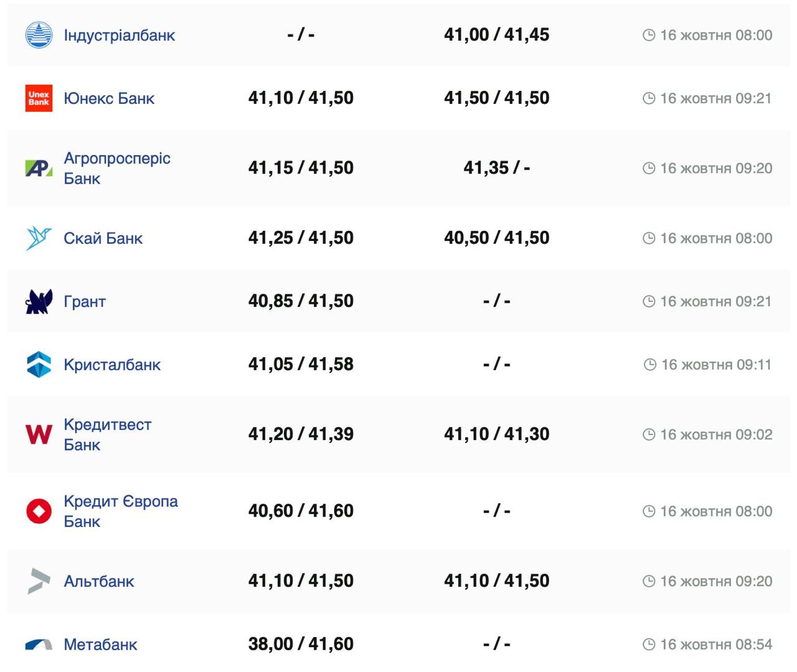Open the Агропросперіс Банк link
This screenshot has width=797, height=672.
coord(116,168)
